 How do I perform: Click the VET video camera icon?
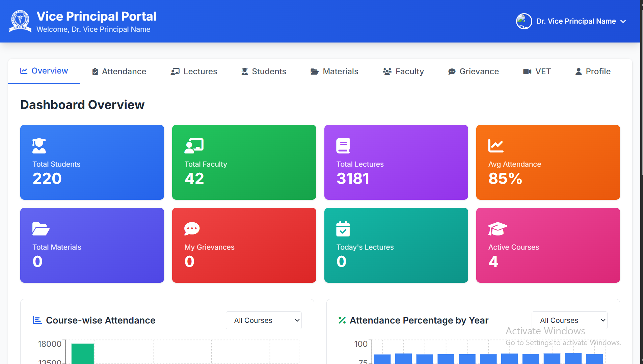pos(527,72)
